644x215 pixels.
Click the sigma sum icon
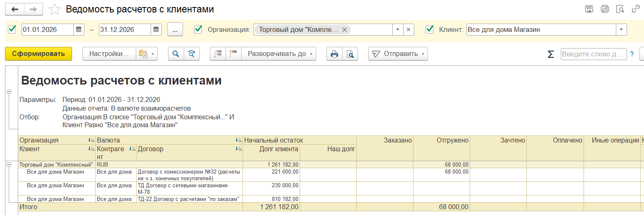point(550,54)
